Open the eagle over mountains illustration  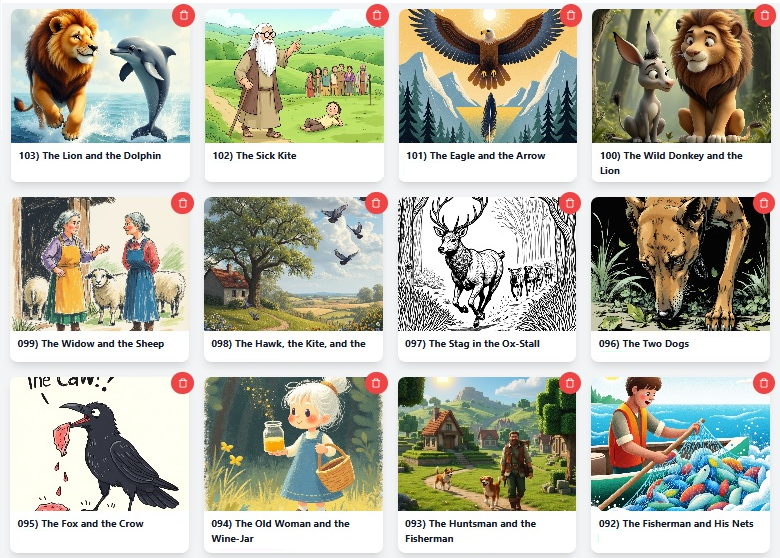pyautogui.click(x=488, y=76)
